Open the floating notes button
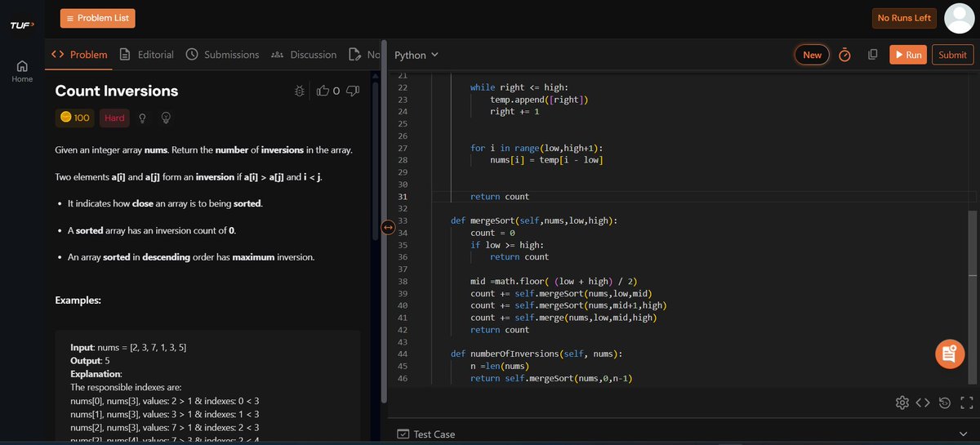Image resolution: width=980 pixels, height=445 pixels. click(x=949, y=354)
